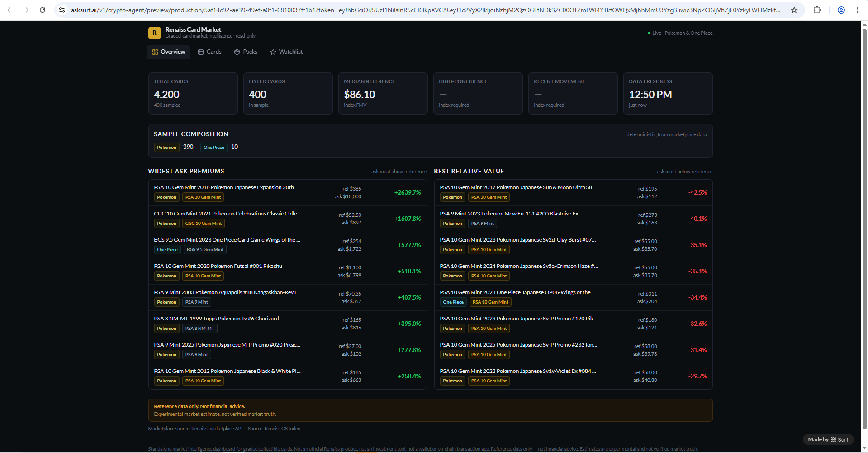Viewport: 868px width, 453px height.
Task: Switch to the Overview tab
Action: click(x=169, y=52)
